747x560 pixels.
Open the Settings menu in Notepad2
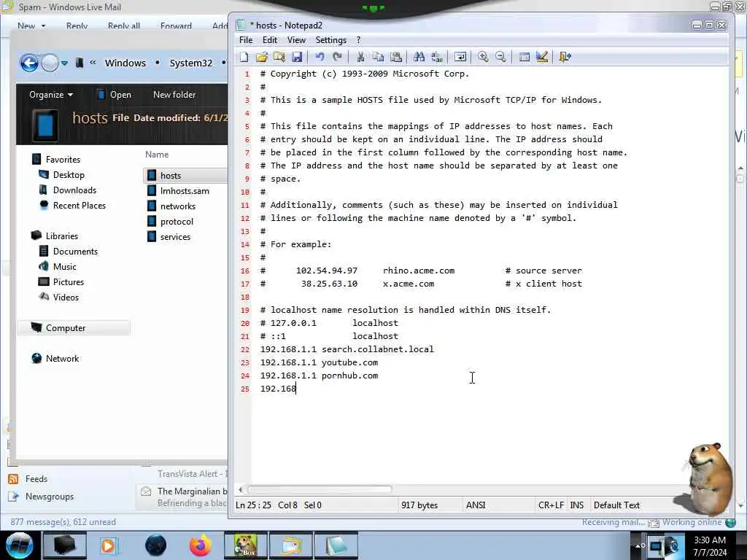(x=331, y=40)
